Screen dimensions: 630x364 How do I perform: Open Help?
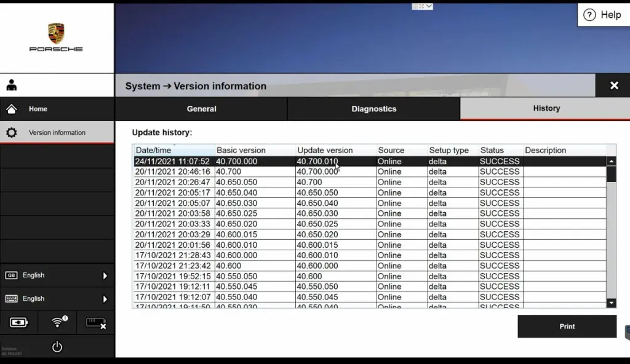603,15
